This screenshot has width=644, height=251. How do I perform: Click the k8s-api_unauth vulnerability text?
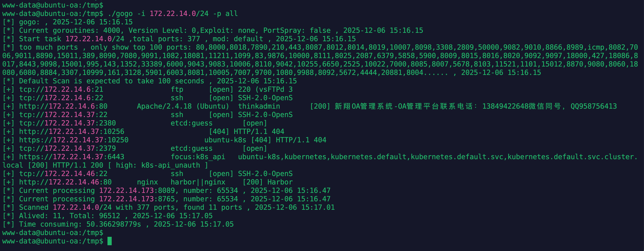pyautogui.click(x=170, y=165)
